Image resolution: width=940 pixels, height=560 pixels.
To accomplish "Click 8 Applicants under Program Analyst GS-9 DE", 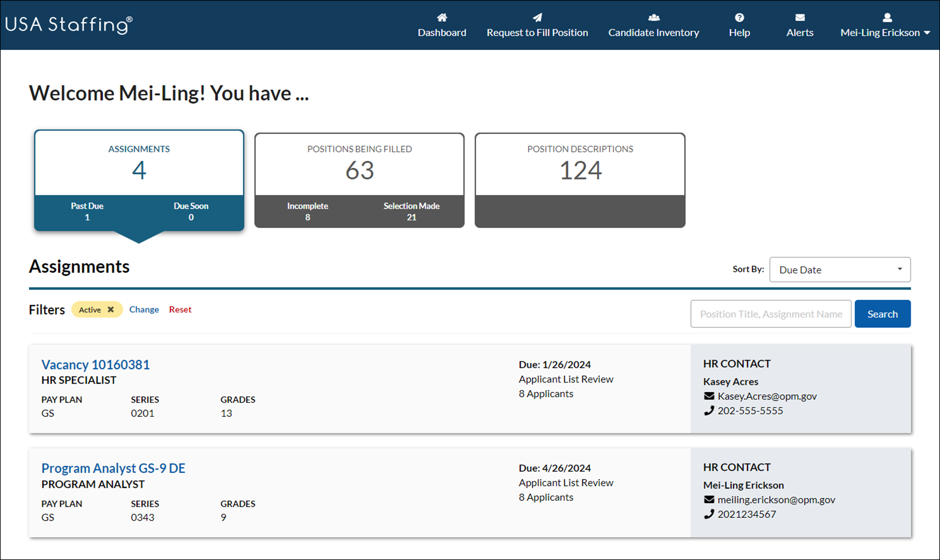I will pyautogui.click(x=546, y=497).
